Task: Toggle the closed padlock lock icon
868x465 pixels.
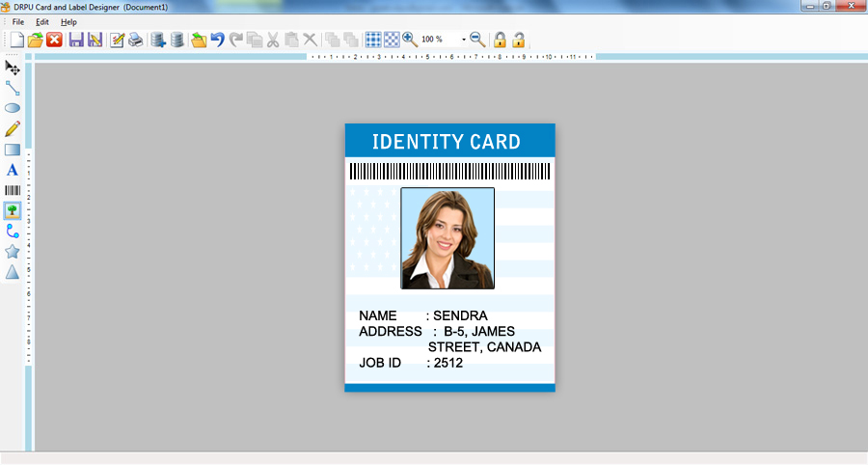Action: click(500, 40)
